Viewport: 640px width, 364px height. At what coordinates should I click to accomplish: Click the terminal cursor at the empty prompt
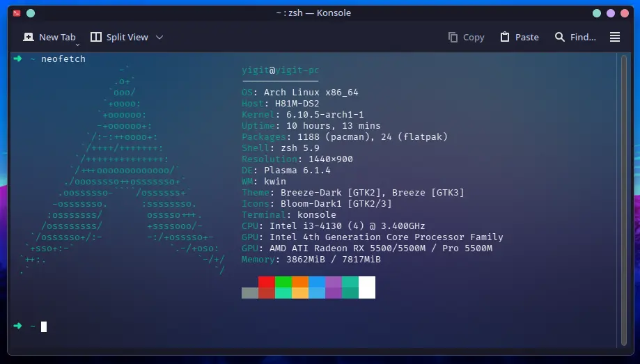coord(44,327)
